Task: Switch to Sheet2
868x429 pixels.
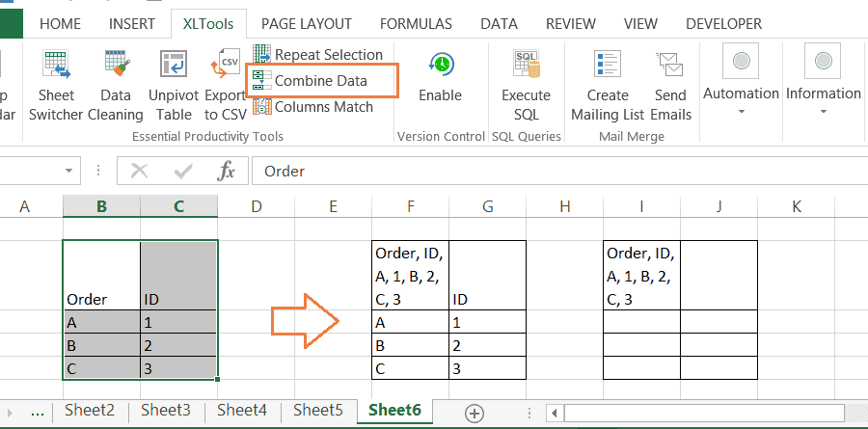Action: pyautogui.click(x=90, y=410)
